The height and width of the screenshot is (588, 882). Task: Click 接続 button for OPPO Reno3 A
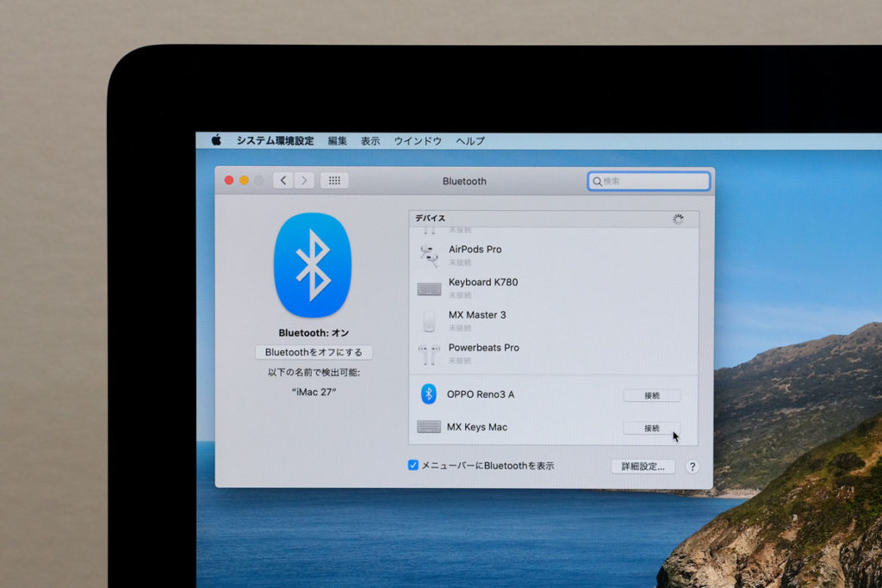pos(652,396)
